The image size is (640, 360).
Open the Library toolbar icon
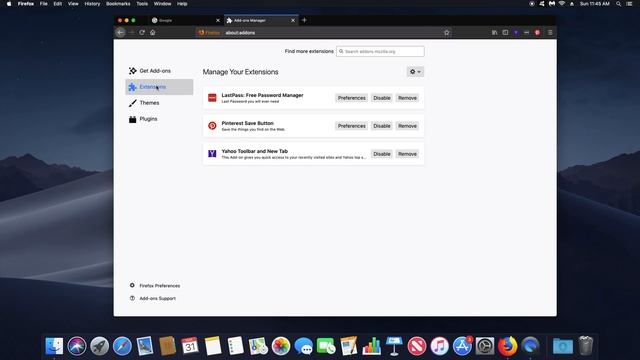coord(495,32)
